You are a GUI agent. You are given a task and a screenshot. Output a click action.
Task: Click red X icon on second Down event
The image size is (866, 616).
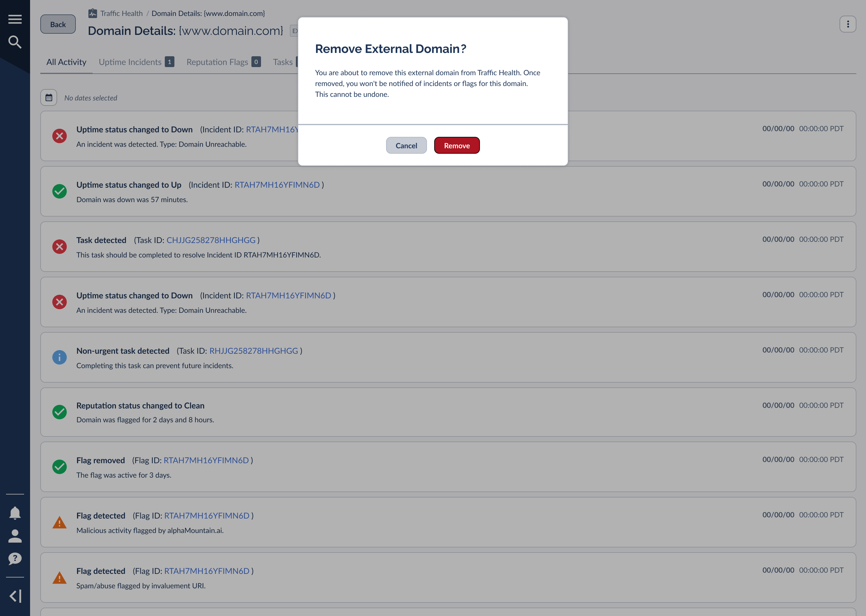coord(60,302)
